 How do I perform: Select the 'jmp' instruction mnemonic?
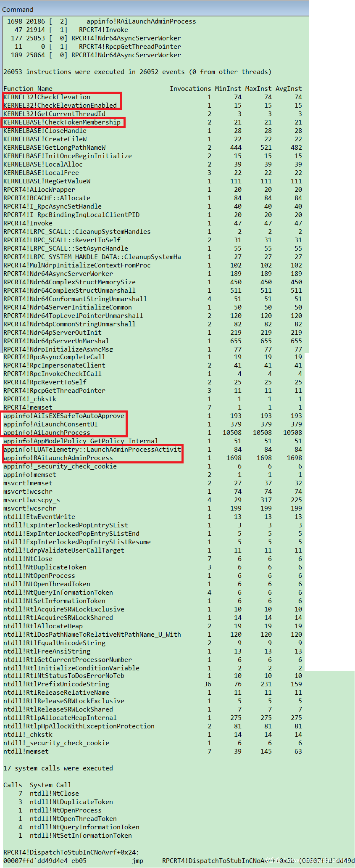pos(137,860)
